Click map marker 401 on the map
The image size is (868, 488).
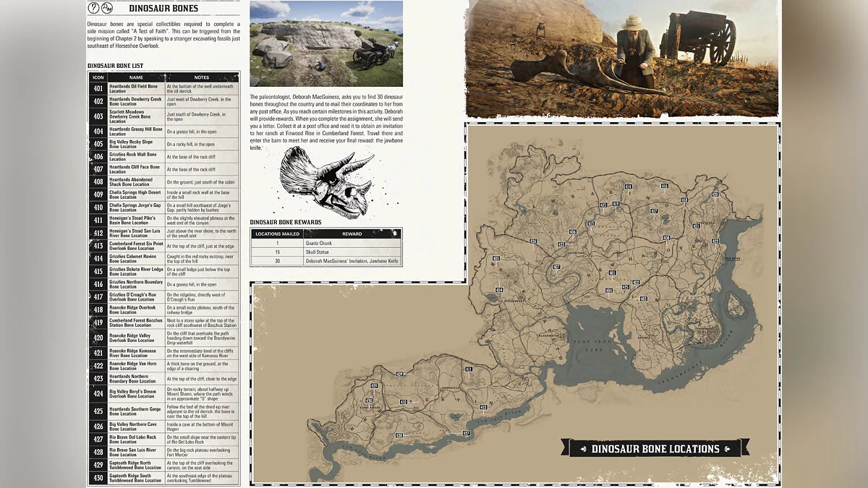click(x=613, y=273)
